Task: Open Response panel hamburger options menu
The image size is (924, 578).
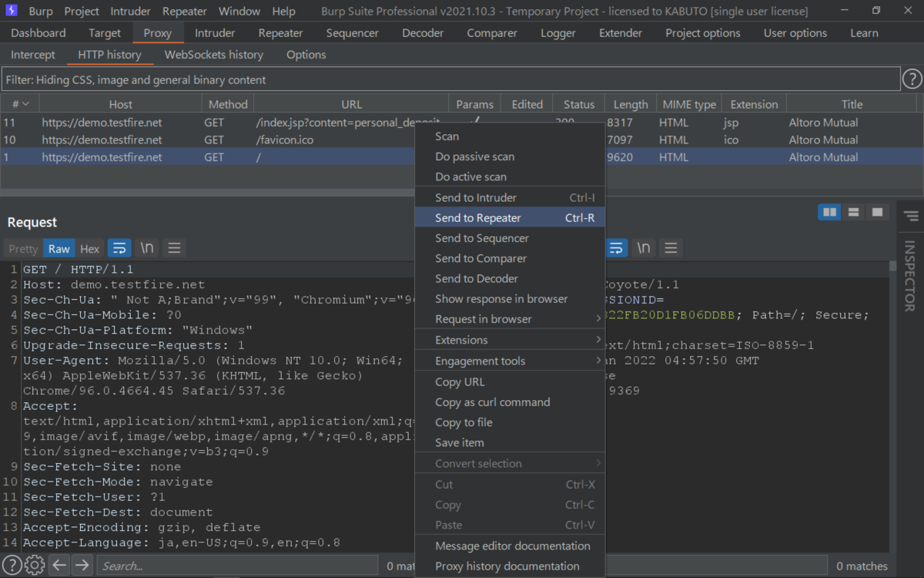Action: pos(671,248)
